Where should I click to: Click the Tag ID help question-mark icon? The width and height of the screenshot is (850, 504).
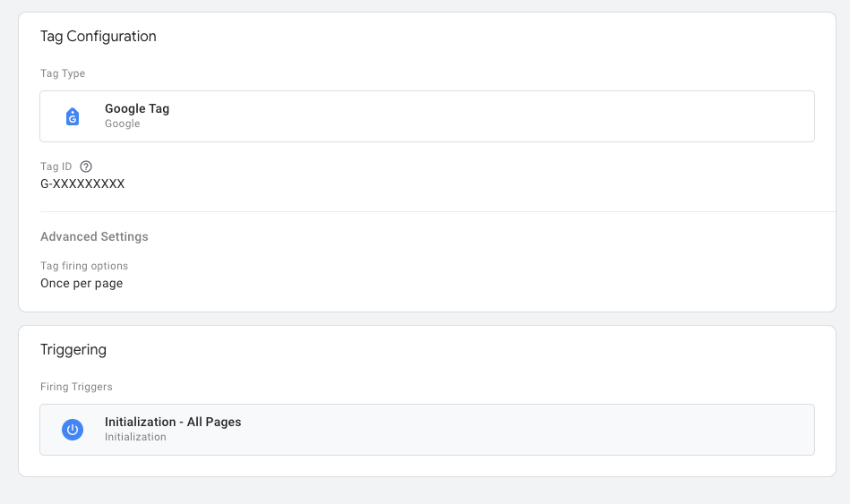[86, 167]
